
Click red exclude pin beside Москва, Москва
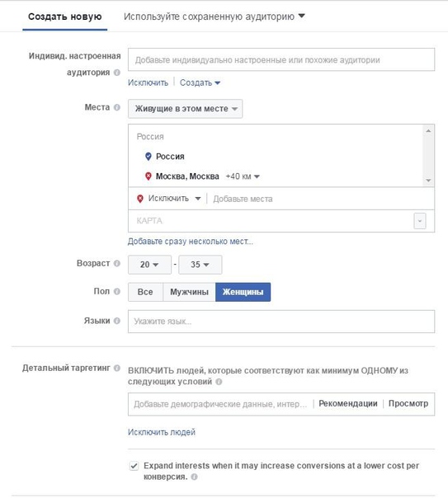point(148,176)
